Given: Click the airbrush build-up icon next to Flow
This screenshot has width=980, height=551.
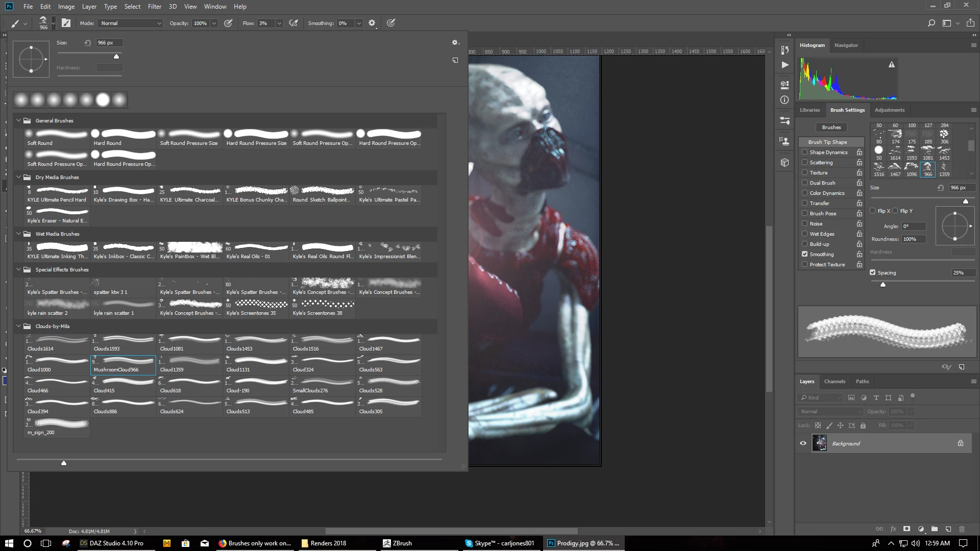Looking at the screenshot, I should 293,23.
